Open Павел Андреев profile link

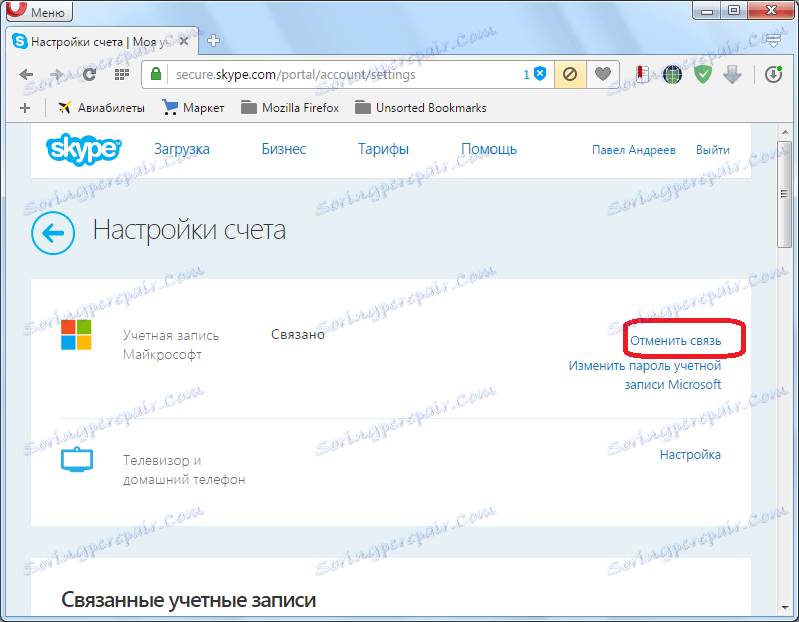point(633,150)
